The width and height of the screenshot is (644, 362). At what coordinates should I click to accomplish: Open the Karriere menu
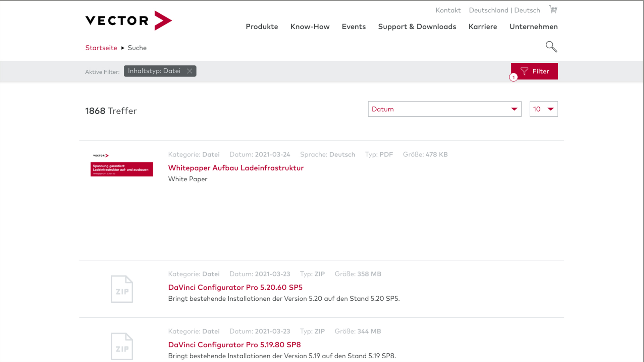click(482, 26)
